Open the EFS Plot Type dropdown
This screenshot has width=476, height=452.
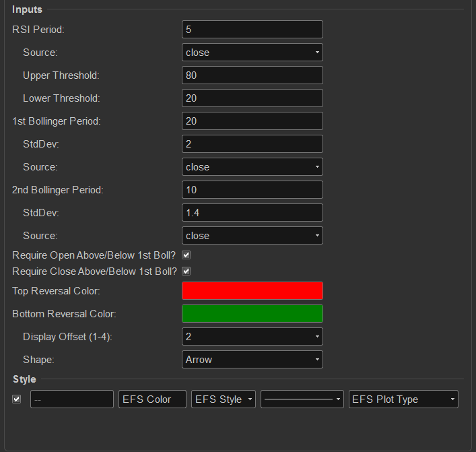pos(403,399)
